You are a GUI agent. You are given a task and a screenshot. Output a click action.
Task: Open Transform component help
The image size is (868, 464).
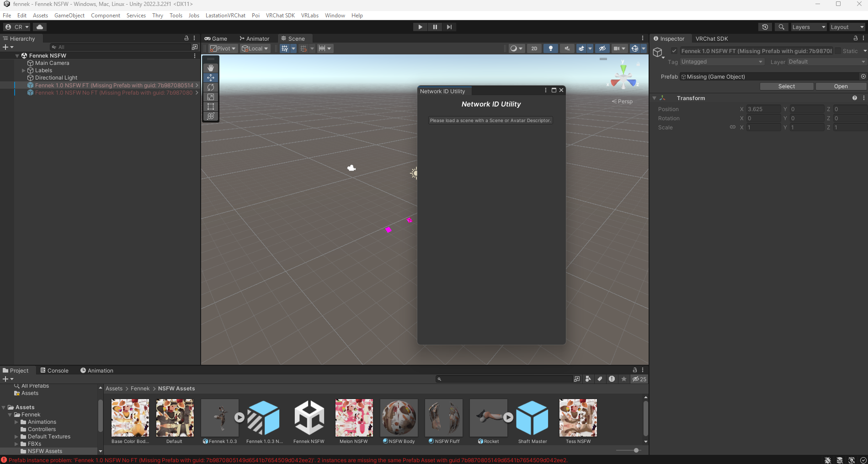click(x=854, y=98)
